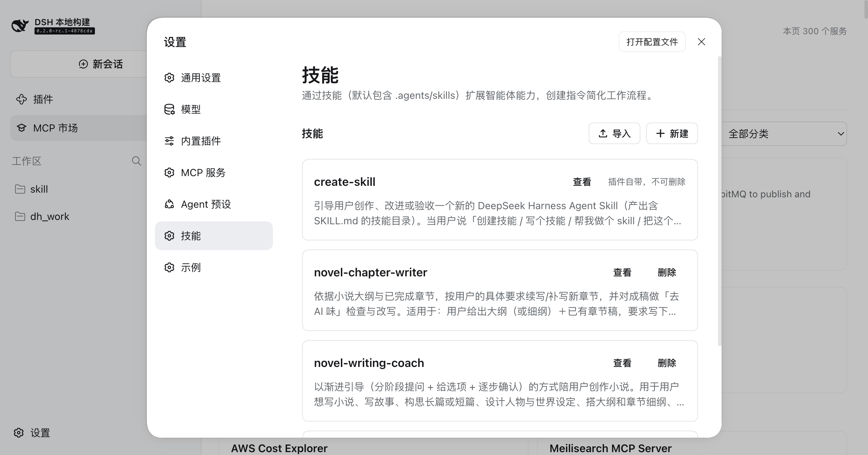The image size is (868, 455).
Task: Click the gear icon beside MCP 服务
Action: pos(169,173)
